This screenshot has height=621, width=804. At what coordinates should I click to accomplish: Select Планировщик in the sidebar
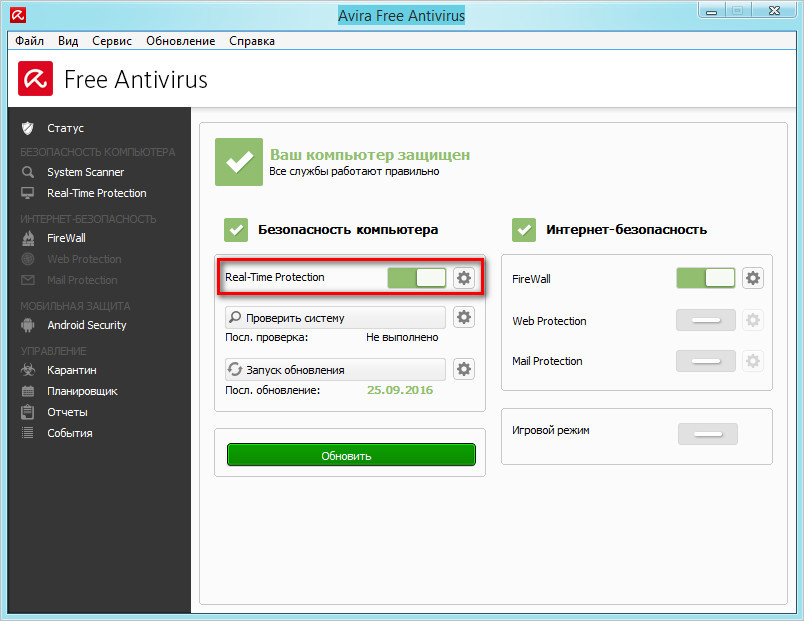click(82, 391)
